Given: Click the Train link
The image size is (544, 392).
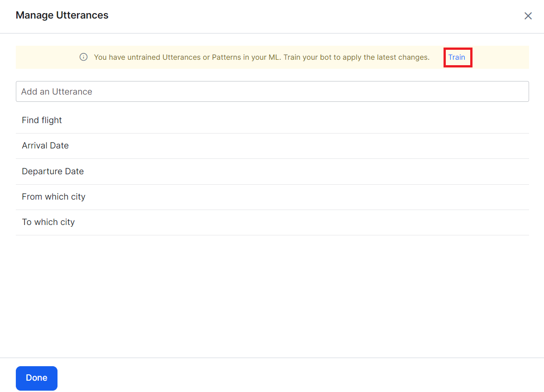Looking at the screenshot, I should [457, 57].
